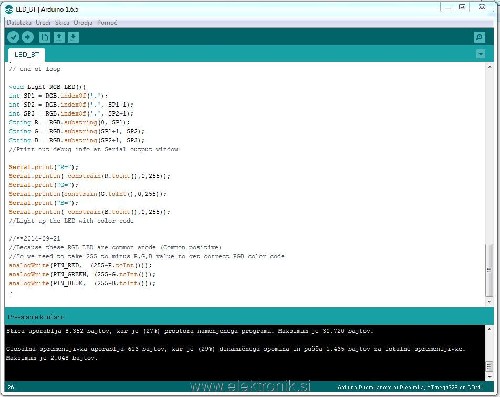
Task: Click the code editor vertical scrollbar thumb
Action: (489, 270)
